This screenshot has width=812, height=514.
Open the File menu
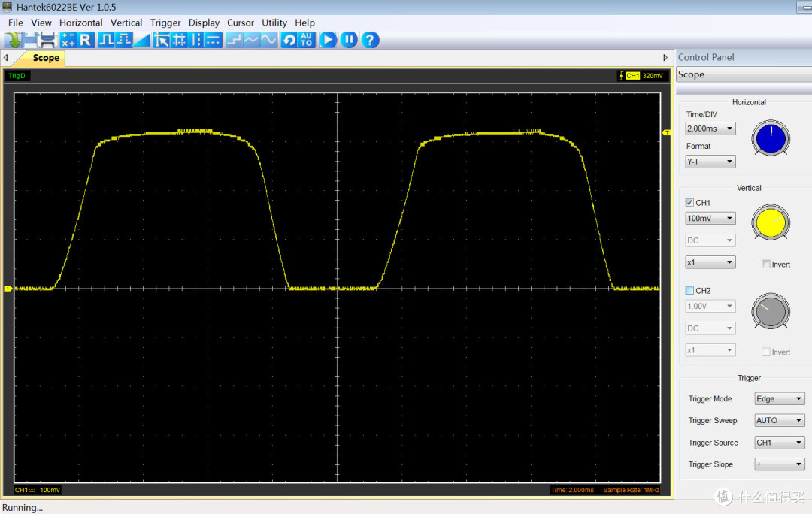click(x=16, y=23)
